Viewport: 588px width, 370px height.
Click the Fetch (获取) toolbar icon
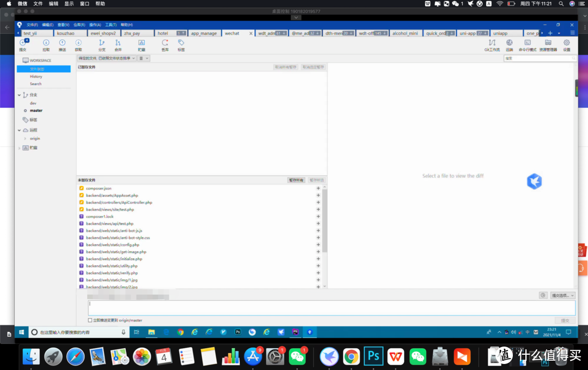click(x=78, y=45)
